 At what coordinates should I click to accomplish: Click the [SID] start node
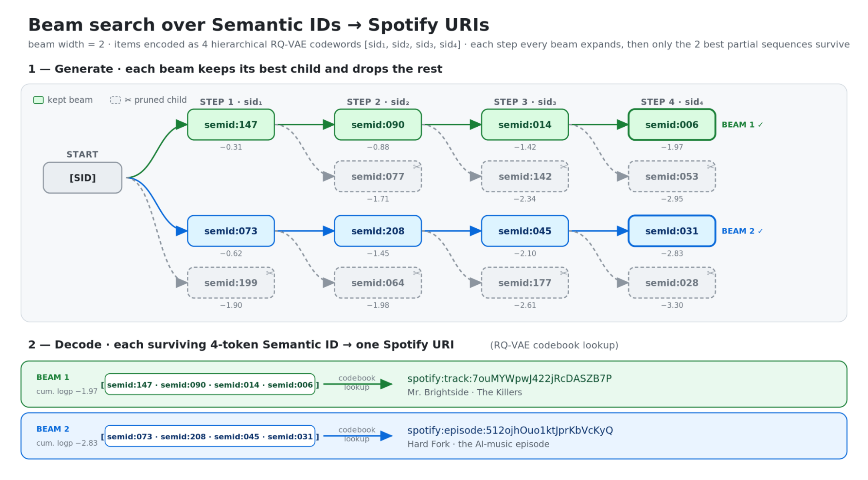pos(83,178)
